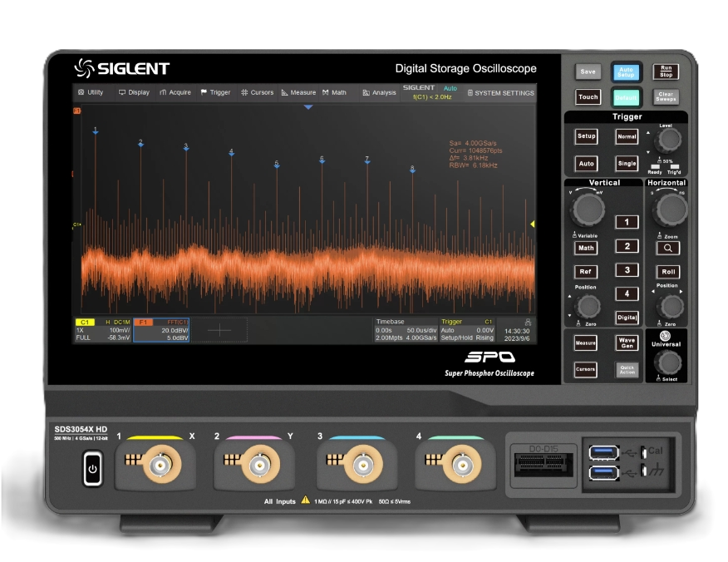Screen dimensions: 728x562
Task: Toggle channel 1 with the "1" button
Action: [x=626, y=222]
